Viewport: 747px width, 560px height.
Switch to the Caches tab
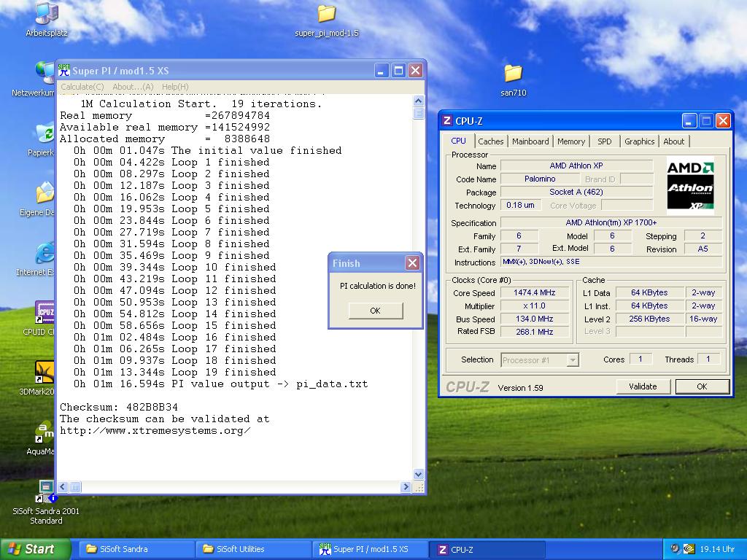point(490,141)
